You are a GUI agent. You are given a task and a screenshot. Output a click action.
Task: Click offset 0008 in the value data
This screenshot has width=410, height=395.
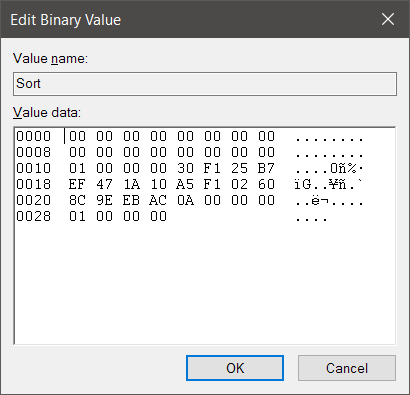coord(34,152)
